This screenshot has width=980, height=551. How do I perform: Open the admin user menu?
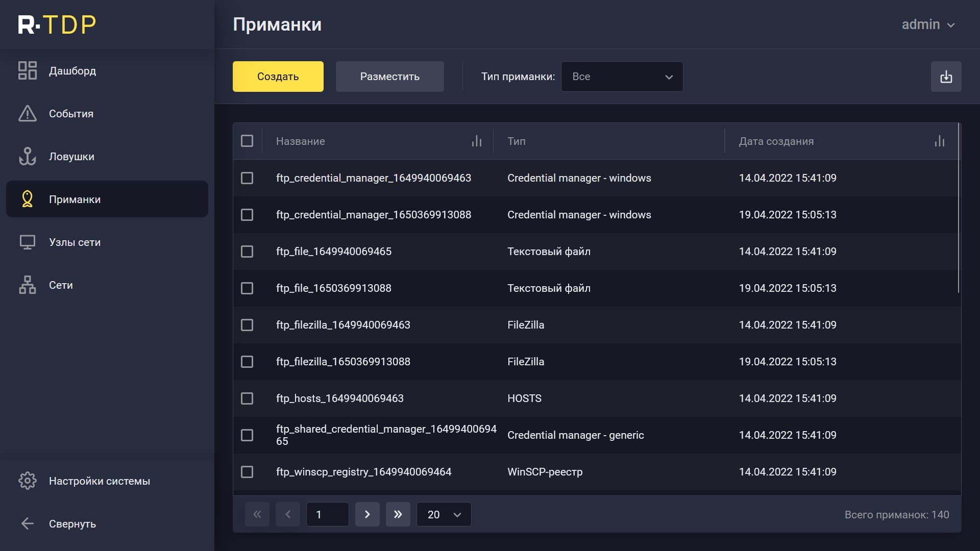click(928, 24)
